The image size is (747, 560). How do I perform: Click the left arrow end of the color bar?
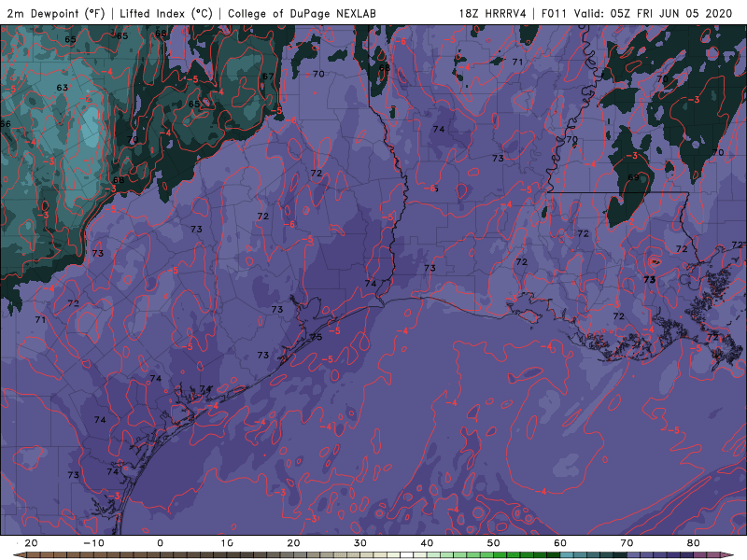tap(19, 555)
